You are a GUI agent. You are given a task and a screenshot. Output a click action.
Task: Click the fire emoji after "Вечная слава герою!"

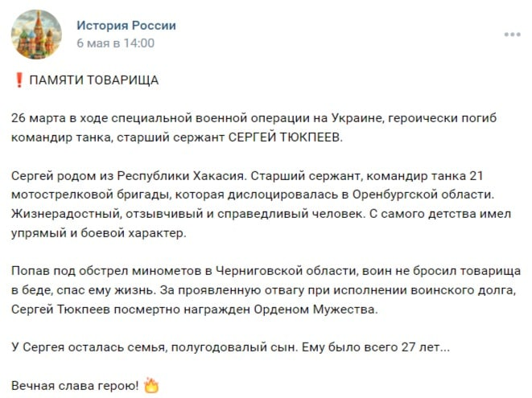[151, 385]
